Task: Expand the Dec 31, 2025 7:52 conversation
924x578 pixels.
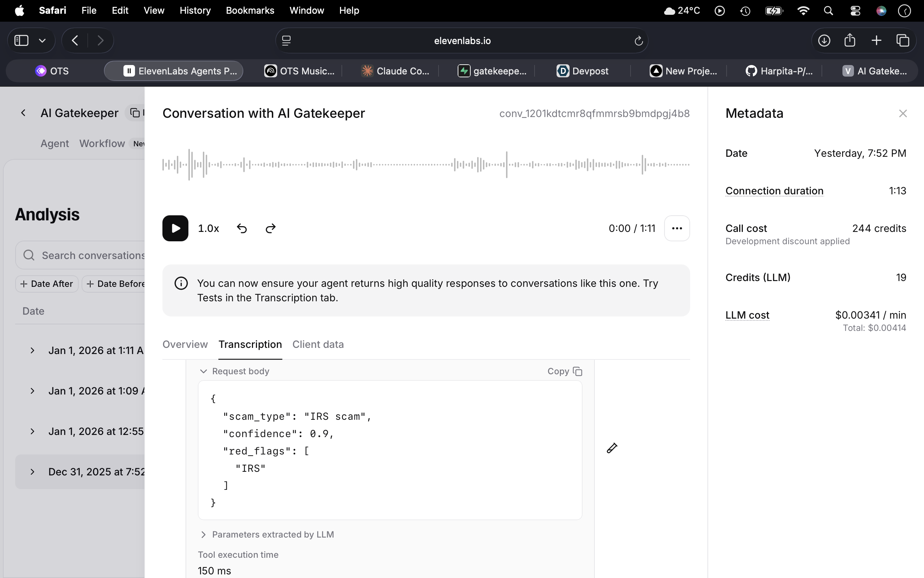Action: coord(32,472)
